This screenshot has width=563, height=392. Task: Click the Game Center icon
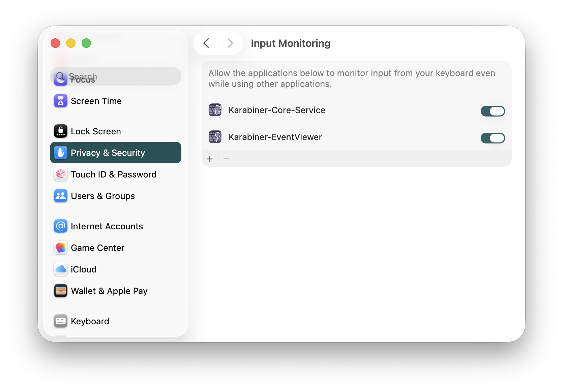[x=60, y=248]
